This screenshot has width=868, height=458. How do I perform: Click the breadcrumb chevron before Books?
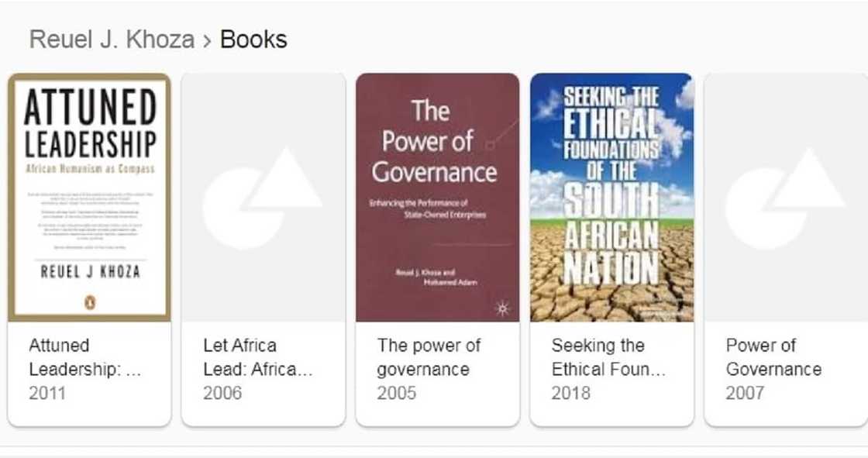[207, 40]
